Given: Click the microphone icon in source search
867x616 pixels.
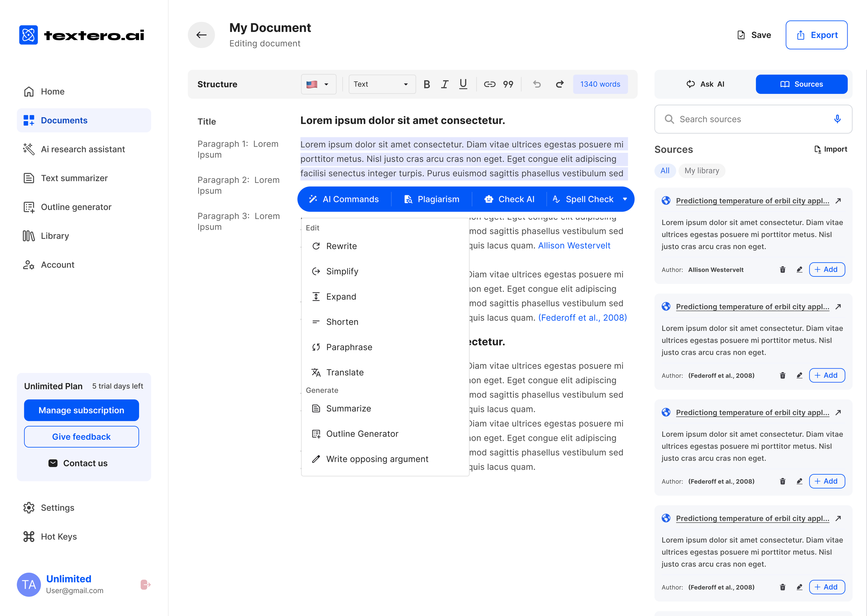Looking at the screenshot, I should tap(837, 119).
